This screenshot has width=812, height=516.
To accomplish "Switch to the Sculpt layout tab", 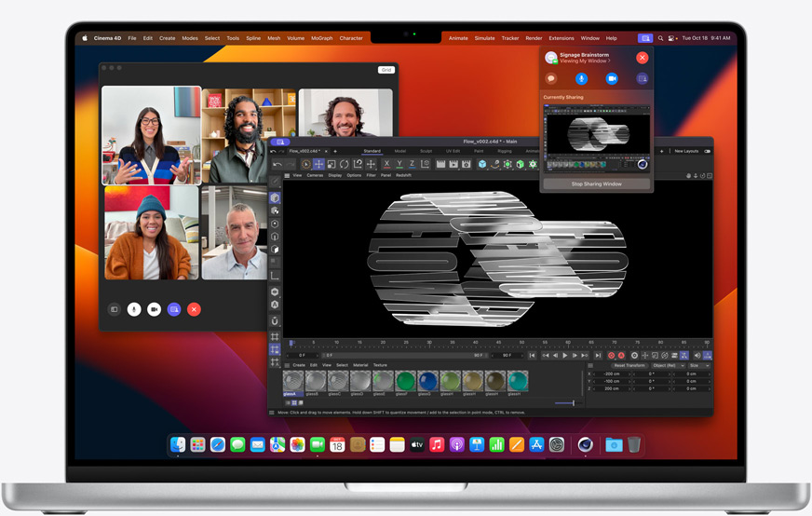I will [x=426, y=151].
